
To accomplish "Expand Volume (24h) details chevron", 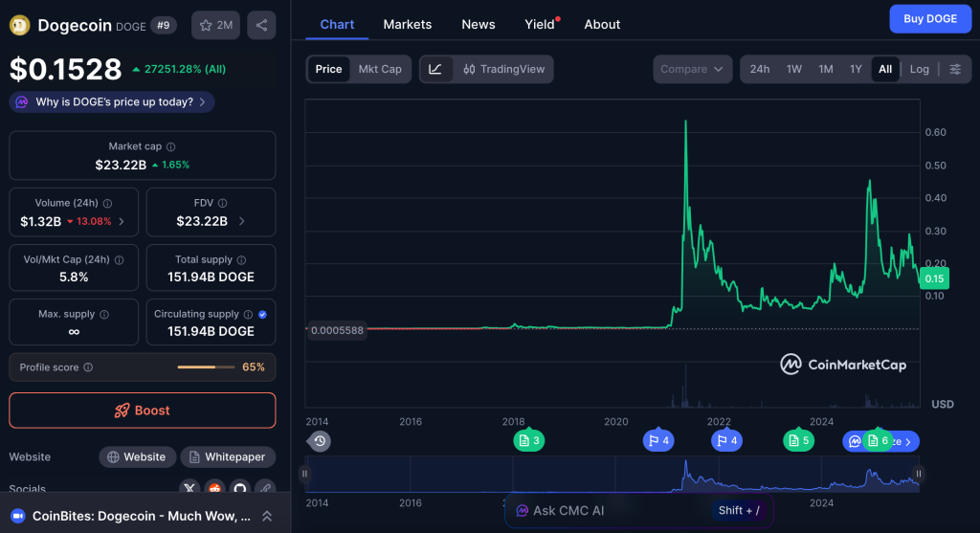I will coord(122,221).
